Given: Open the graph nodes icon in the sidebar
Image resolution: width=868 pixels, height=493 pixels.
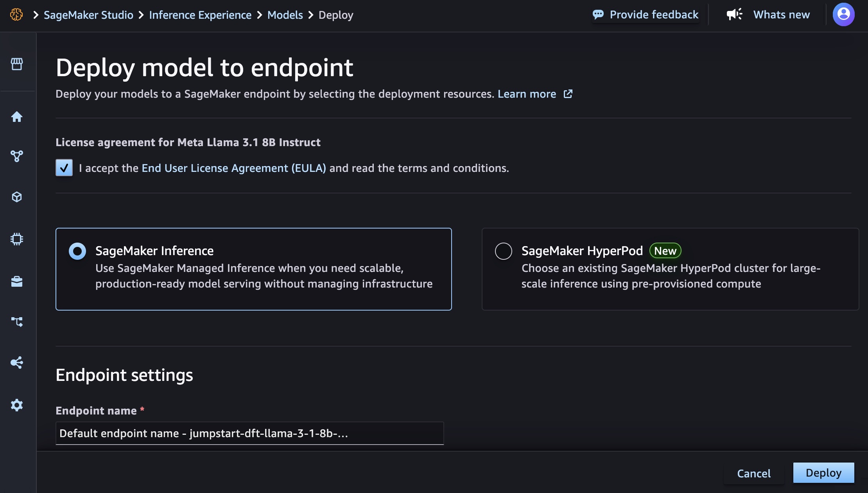Looking at the screenshot, I should (x=17, y=156).
